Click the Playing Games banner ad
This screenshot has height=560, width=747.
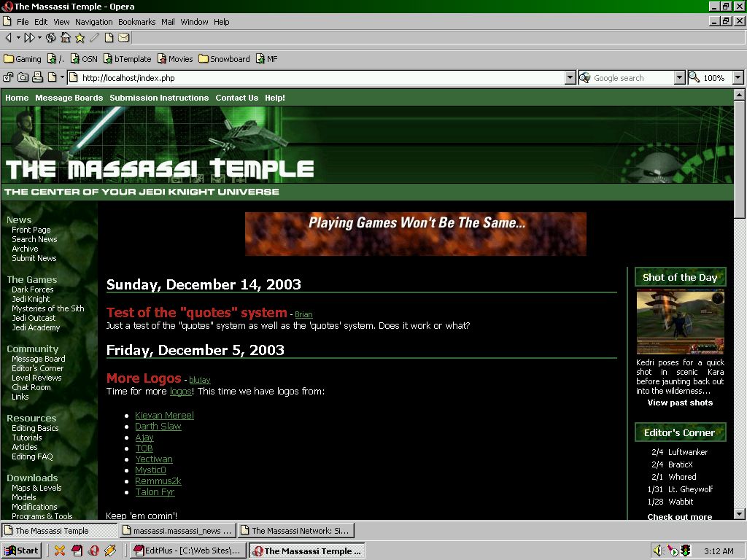[415, 234]
